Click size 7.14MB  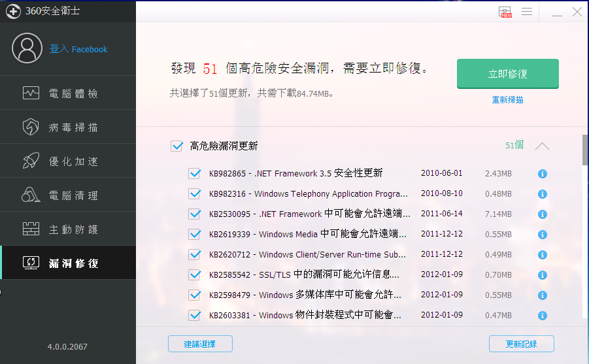click(x=498, y=214)
